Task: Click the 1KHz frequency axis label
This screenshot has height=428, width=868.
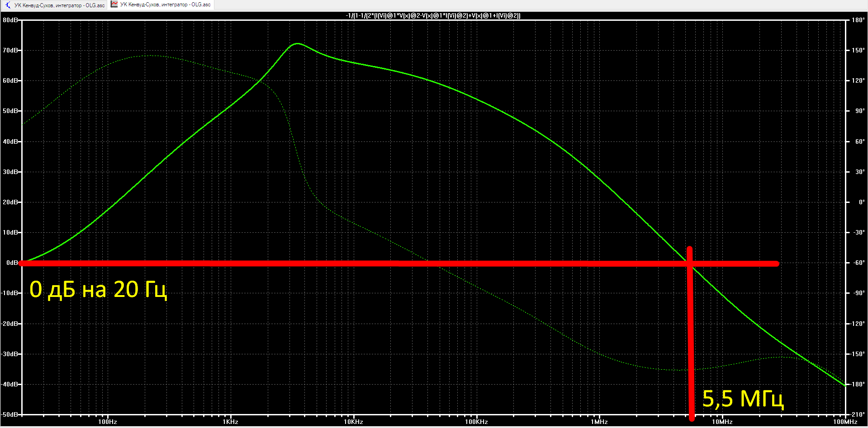Action: 230,422
